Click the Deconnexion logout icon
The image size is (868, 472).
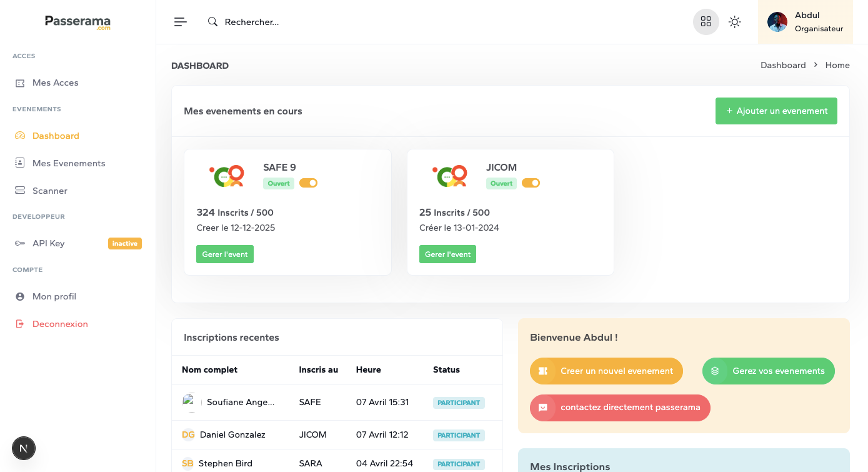(x=20, y=324)
